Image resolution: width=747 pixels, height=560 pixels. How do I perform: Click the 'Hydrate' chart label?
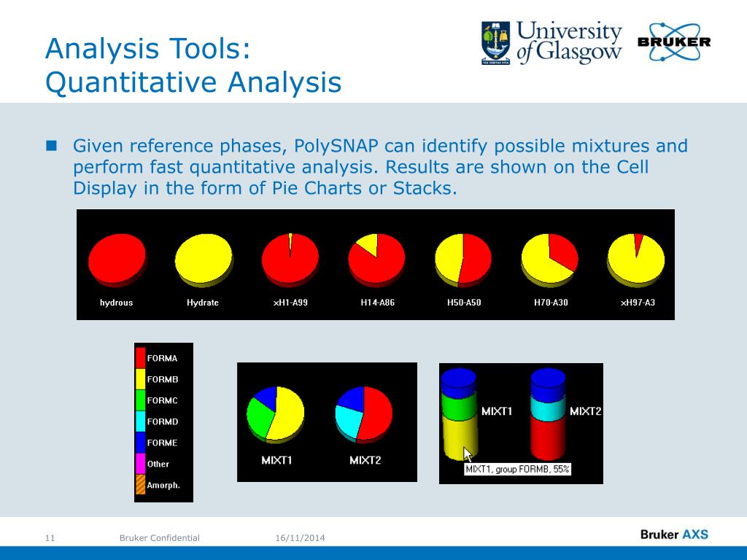click(203, 303)
